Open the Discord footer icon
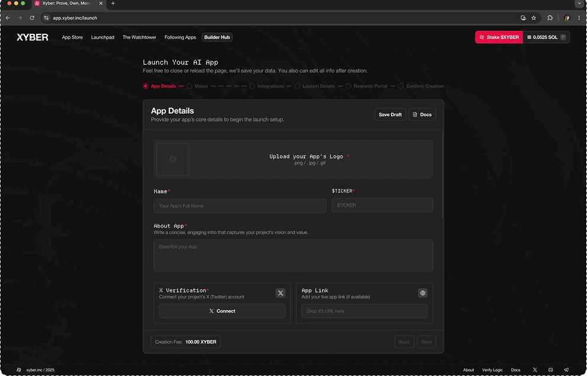Image resolution: width=588 pixels, height=376 pixels. click(x=551, y=370)
